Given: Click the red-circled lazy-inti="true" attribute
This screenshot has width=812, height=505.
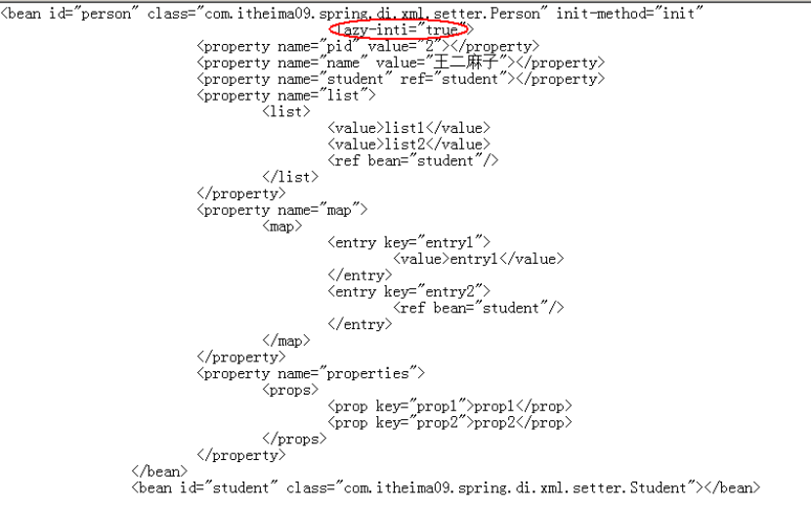Looking at the screenshot, I should click(x=399, y=30).
